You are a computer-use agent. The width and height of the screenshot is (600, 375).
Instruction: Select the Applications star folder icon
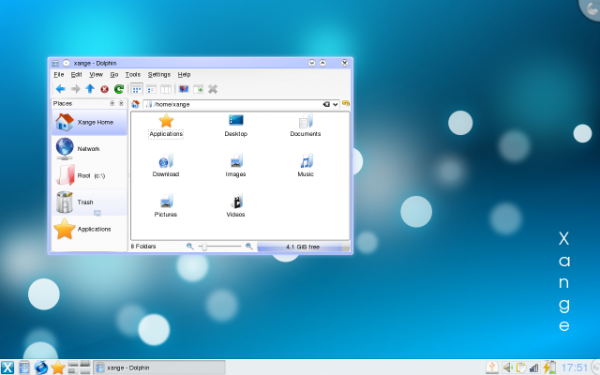click(x=166, y=121)
